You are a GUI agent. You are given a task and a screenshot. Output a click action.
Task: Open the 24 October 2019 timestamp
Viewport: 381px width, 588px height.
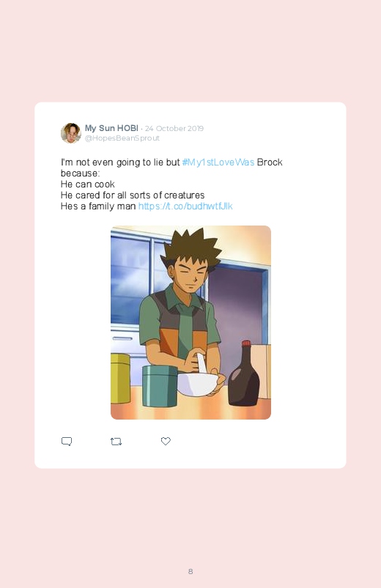(x=174, y=128)
